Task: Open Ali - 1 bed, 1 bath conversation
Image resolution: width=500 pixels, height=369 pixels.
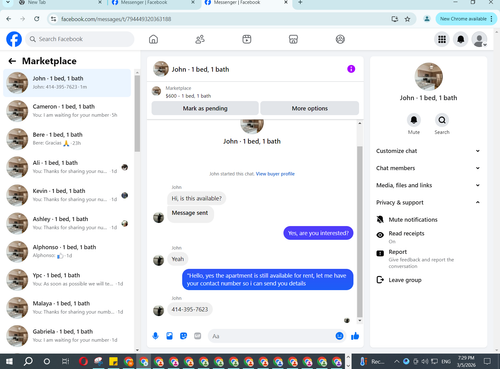Action: [x=67, y=167]
